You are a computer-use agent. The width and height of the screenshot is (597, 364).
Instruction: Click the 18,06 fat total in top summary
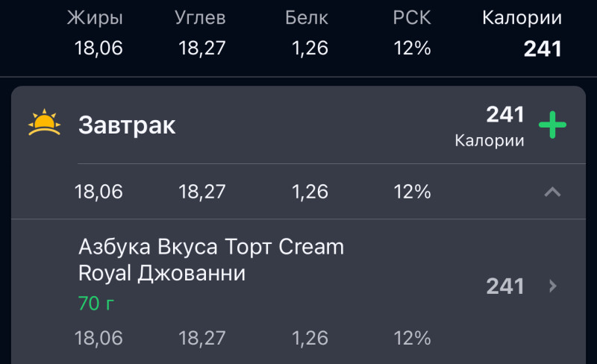[x=99, y=49]
